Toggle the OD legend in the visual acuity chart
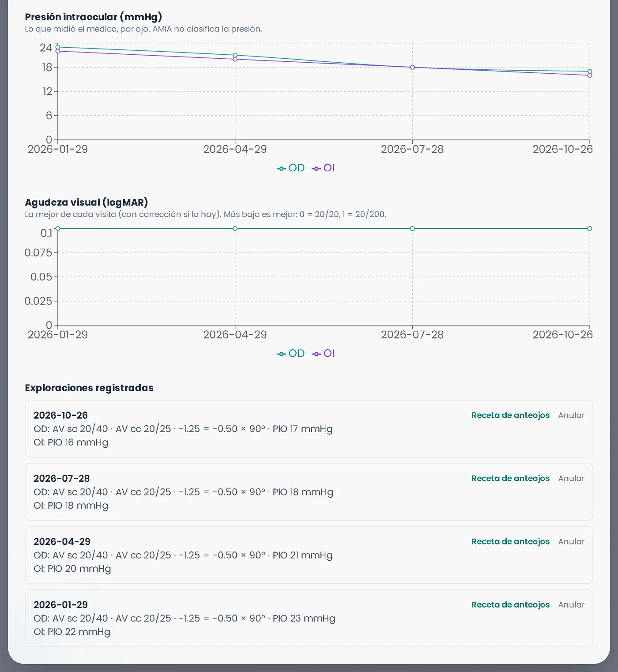The width and height of the screenshot is (618, 672). click(290, 354)
